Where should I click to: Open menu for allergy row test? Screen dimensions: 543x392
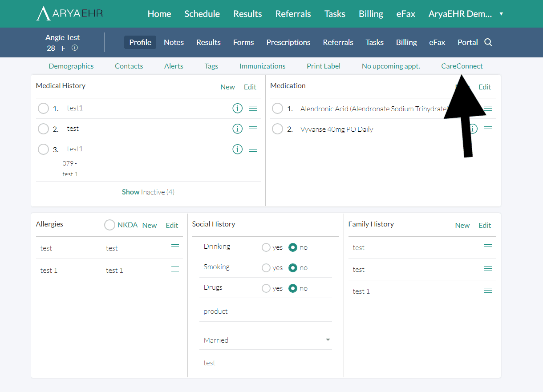175,247
